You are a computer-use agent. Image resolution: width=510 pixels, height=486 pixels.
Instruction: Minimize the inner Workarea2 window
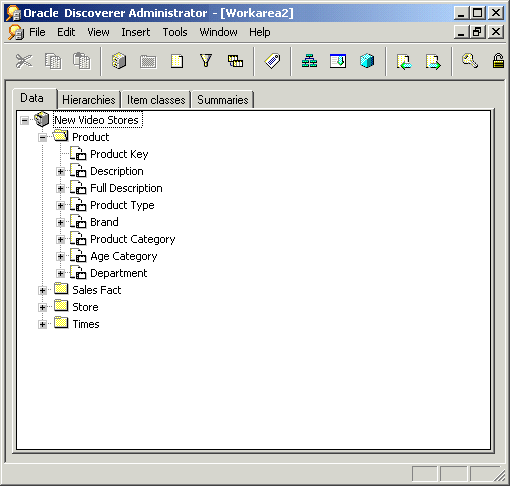462,32
